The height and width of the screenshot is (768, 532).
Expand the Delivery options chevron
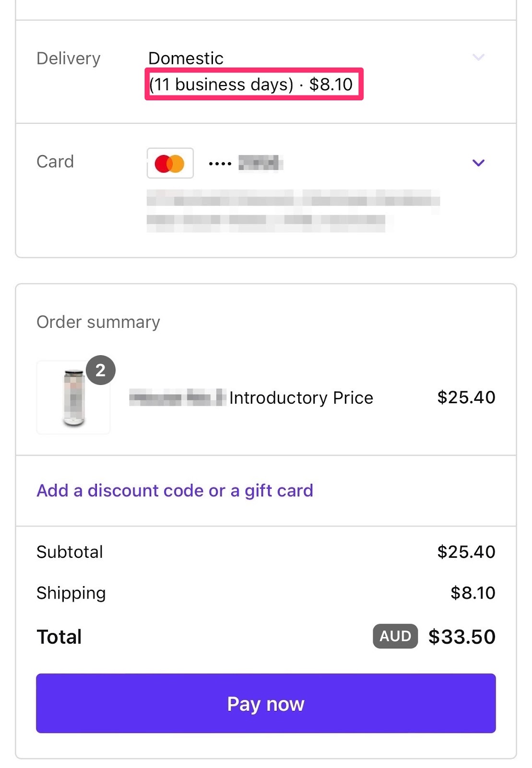[x=478, y=58]
